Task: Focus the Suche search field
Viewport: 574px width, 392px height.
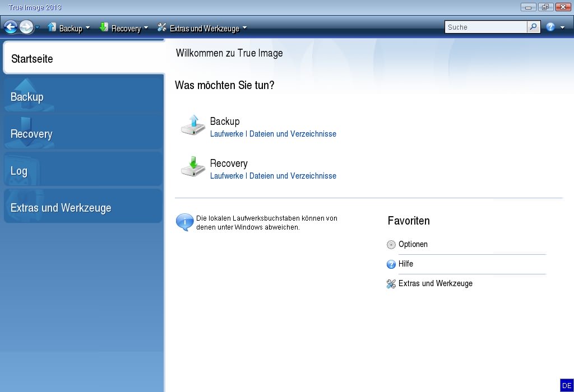Action: point(486,27)
